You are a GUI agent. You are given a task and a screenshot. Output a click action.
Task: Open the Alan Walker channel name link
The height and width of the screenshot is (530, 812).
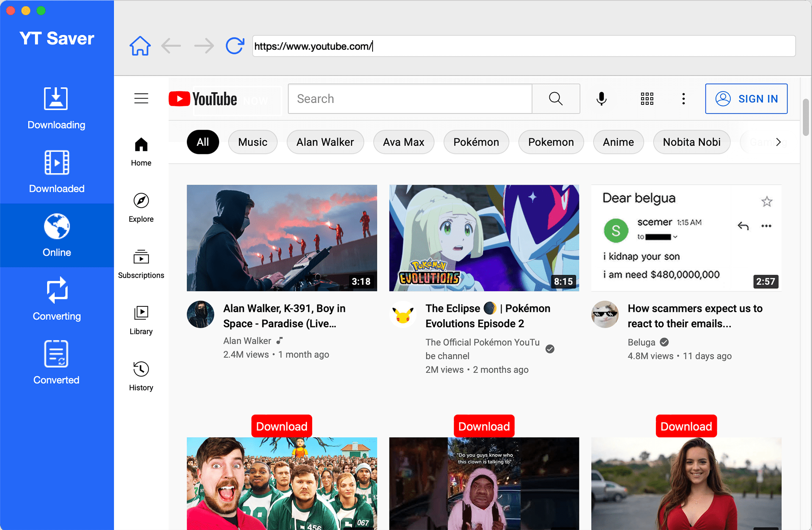pos(247,341)
